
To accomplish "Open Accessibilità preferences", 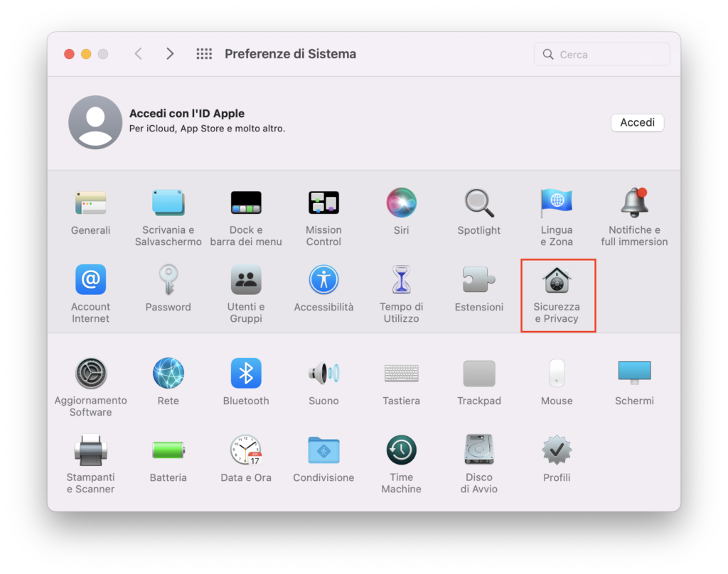I will pyautogui.click(x=323, y=281).
